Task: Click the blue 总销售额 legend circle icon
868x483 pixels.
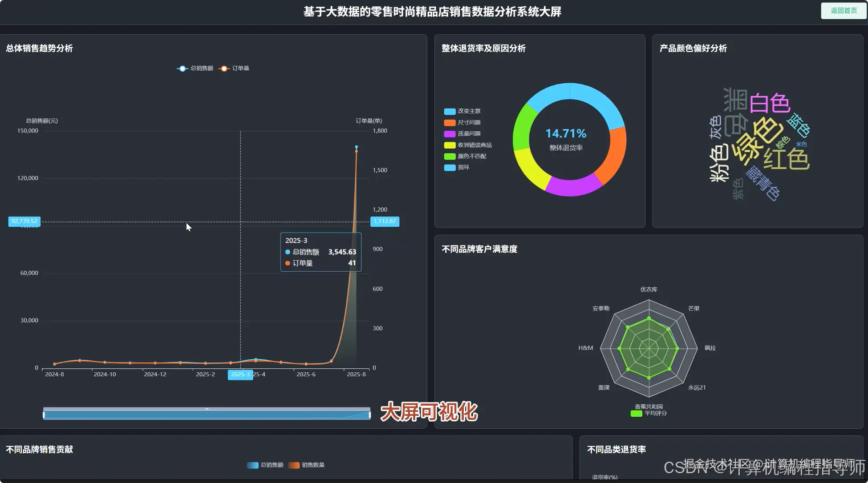Action: (x=182, y=68)
